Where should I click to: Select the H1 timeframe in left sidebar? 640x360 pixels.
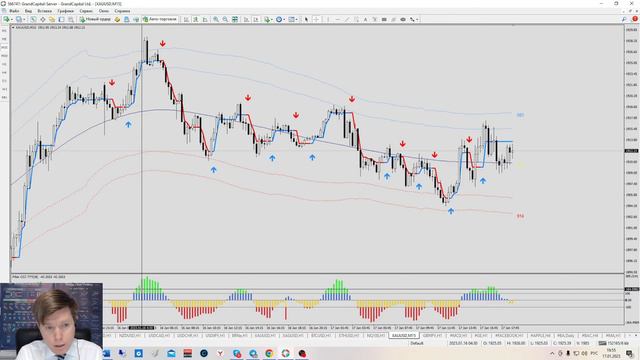click(4, 64)
